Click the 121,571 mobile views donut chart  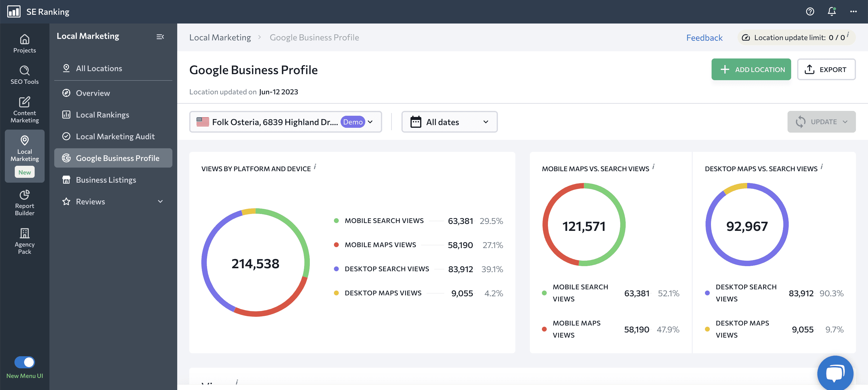tap(584, 225)
